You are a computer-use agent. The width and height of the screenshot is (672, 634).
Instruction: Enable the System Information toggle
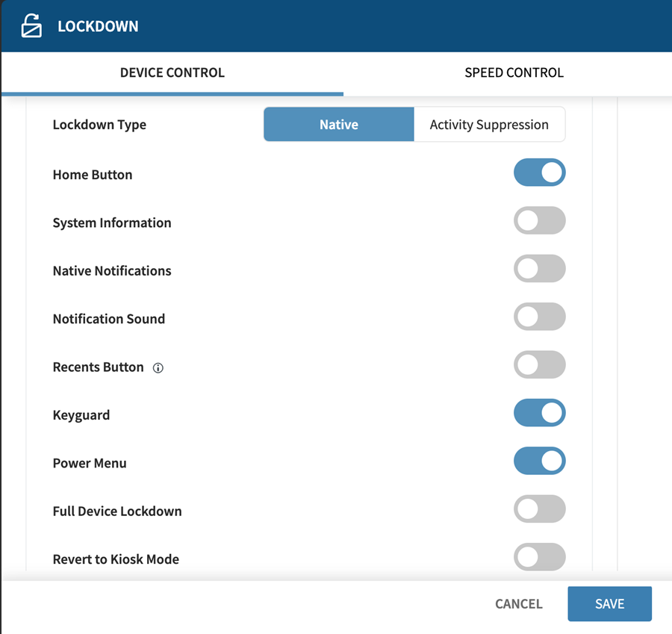540,221
